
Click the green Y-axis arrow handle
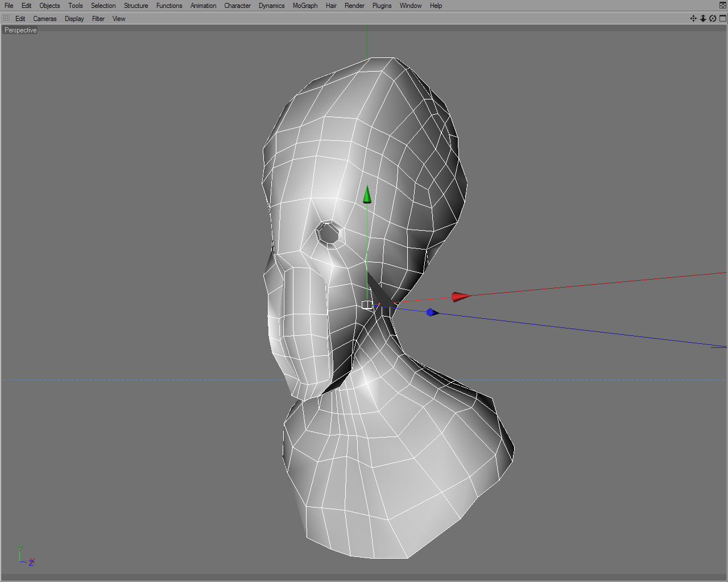click(x=367, y=195)
